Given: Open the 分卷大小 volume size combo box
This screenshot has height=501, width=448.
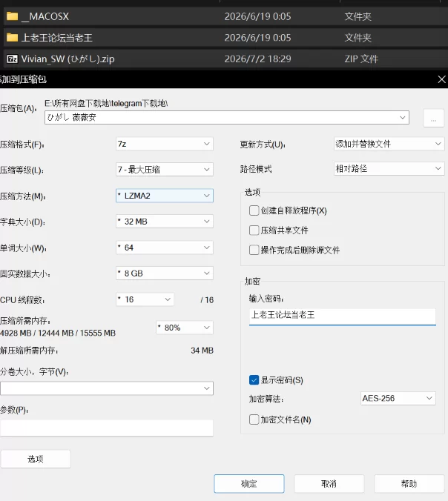Looking at the screenshot, I should (107, 388).
